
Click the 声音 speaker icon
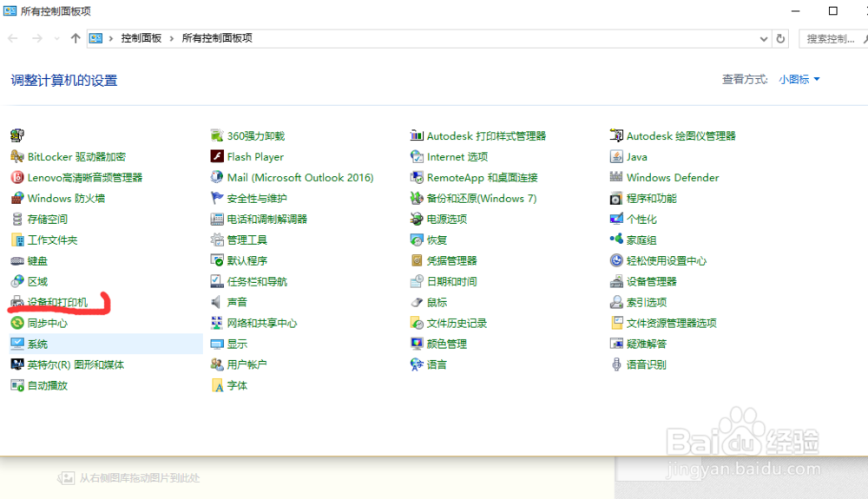[217, 302]
